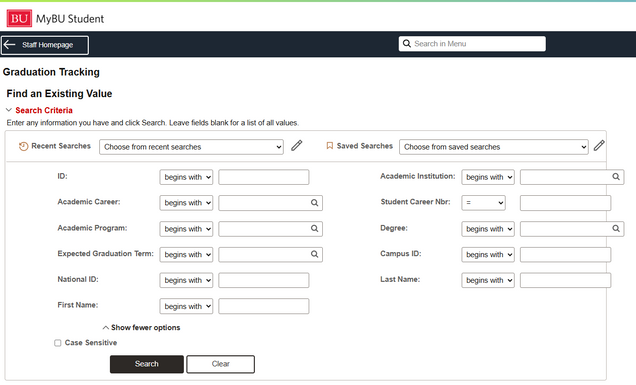Viewport: 636px width, 385px height.
Task: Open the Degree operator dropdown
Action: 488,229
